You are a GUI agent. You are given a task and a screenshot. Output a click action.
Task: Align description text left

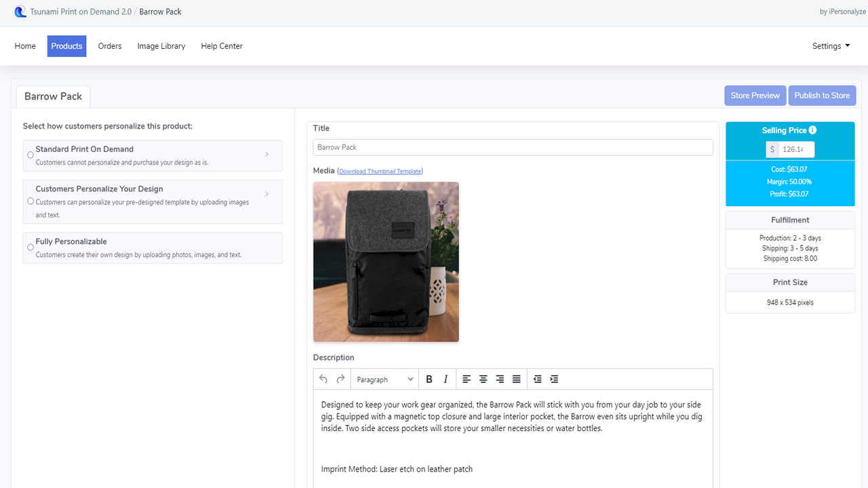point(467,379)
